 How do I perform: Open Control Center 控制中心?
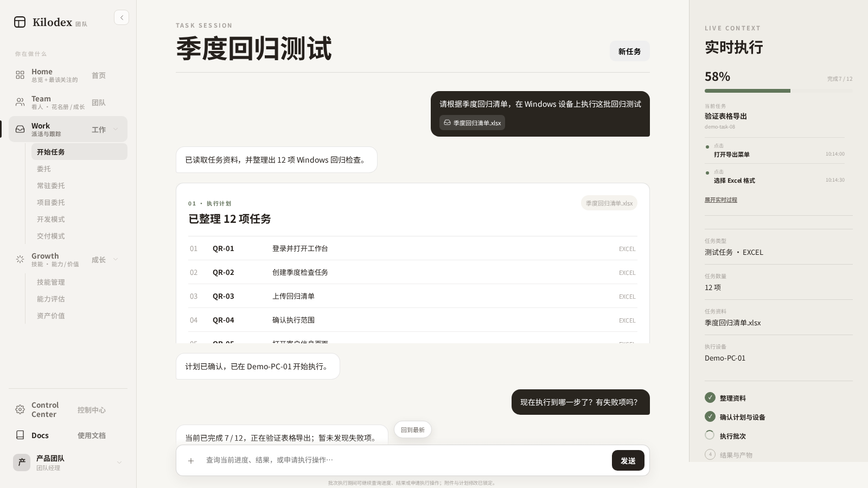[x=68, y=410]
